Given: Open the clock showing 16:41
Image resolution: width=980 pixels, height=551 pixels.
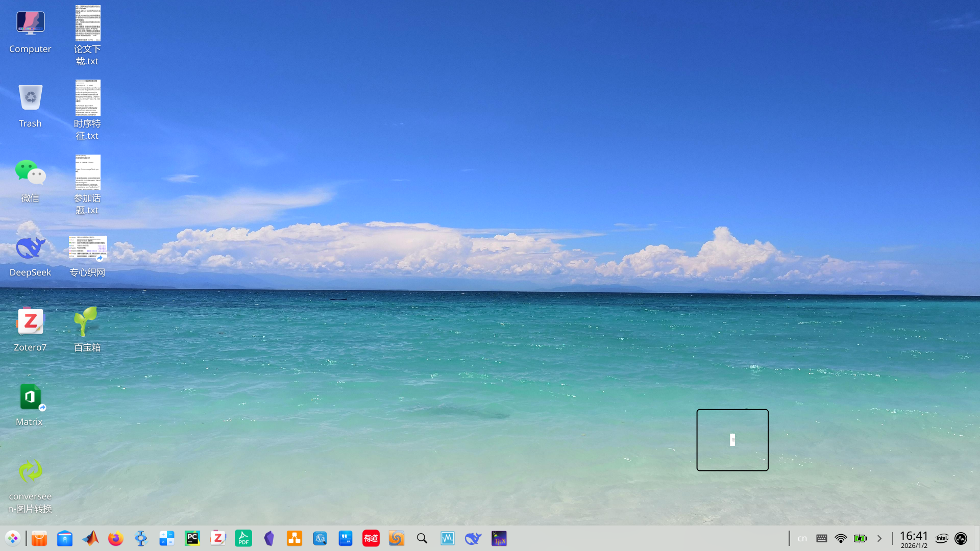Looking at the screenshot, I should (914, 539).
